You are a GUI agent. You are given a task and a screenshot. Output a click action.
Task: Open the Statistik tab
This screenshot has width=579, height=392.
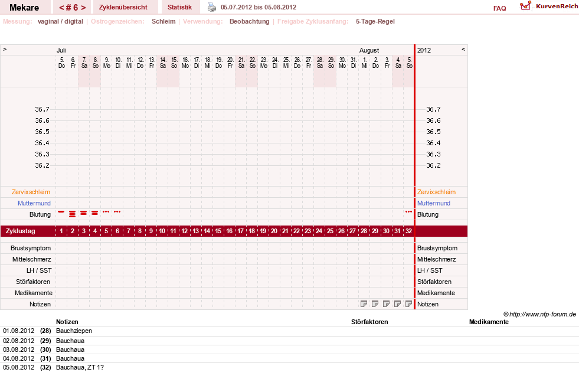180,7
